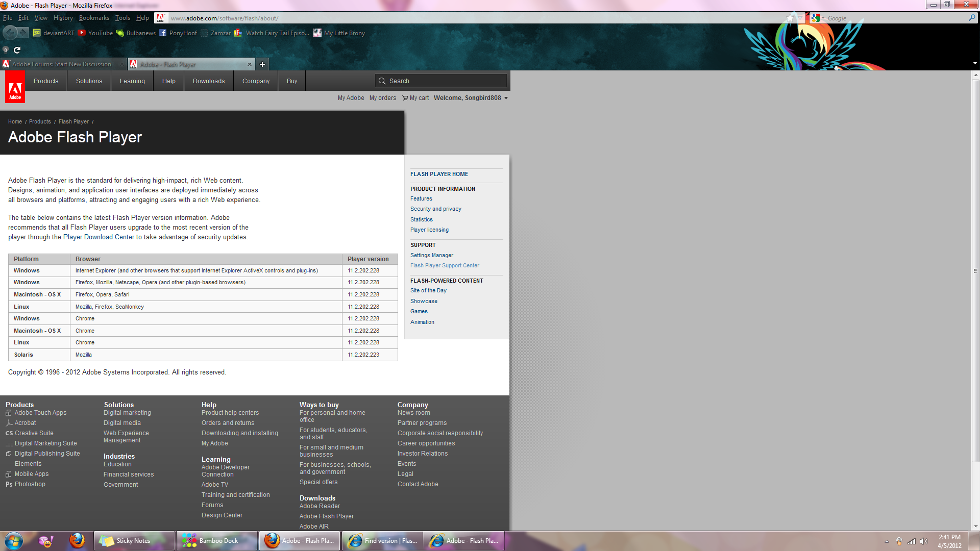This screenshot has width=980, height=551.
Task: Click the scrollbar down arrow
Action: point(975,527)
